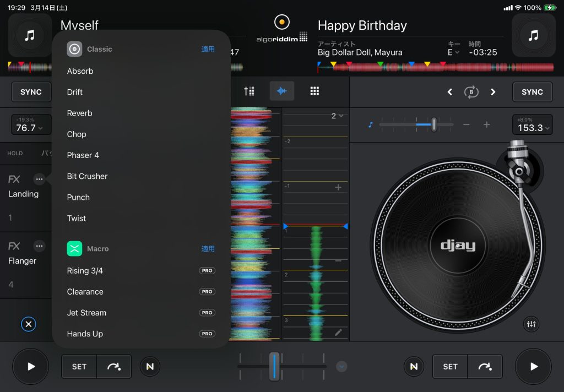This screenshot has width=564, height=392.
Task: Open the key E dropdown
Action: (x=453, y=52)
